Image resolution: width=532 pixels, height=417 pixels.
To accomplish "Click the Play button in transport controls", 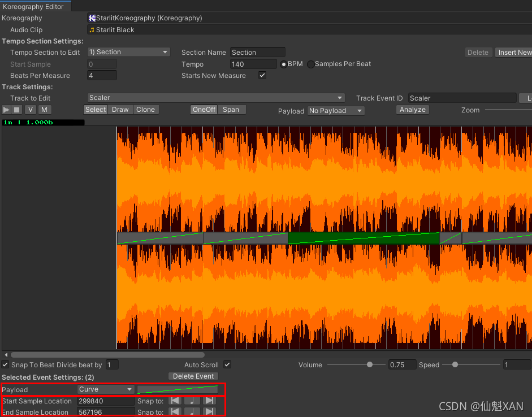I will click(x=6, y=110).
